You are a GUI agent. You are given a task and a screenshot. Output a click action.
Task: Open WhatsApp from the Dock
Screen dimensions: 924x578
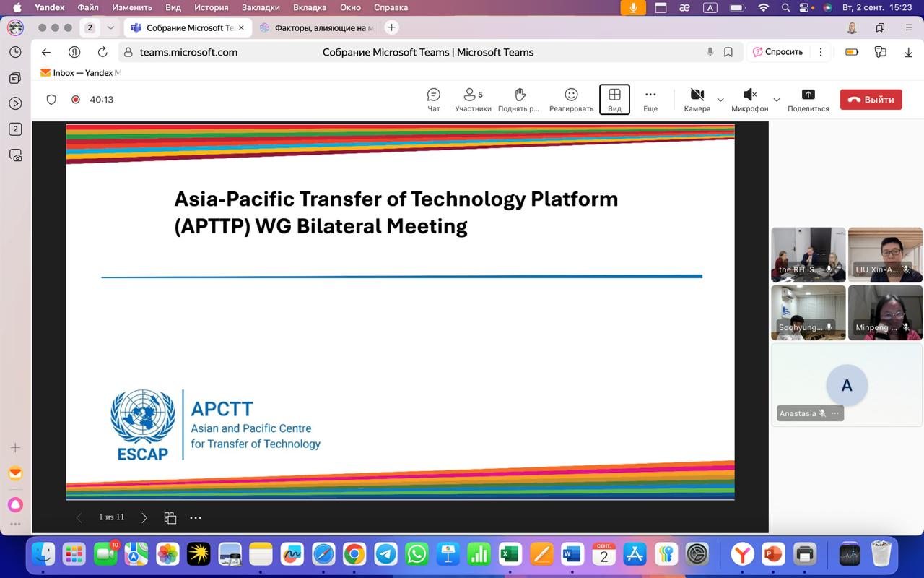417,554
